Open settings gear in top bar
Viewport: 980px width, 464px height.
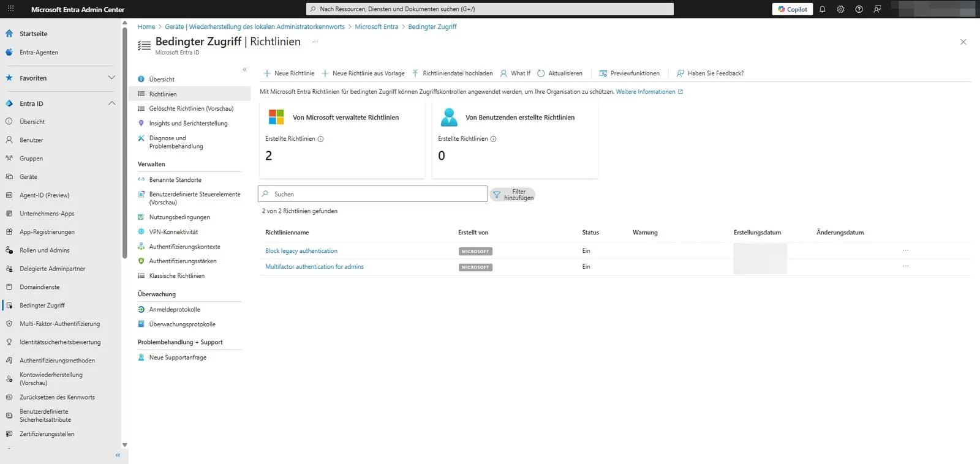(840, 9)
